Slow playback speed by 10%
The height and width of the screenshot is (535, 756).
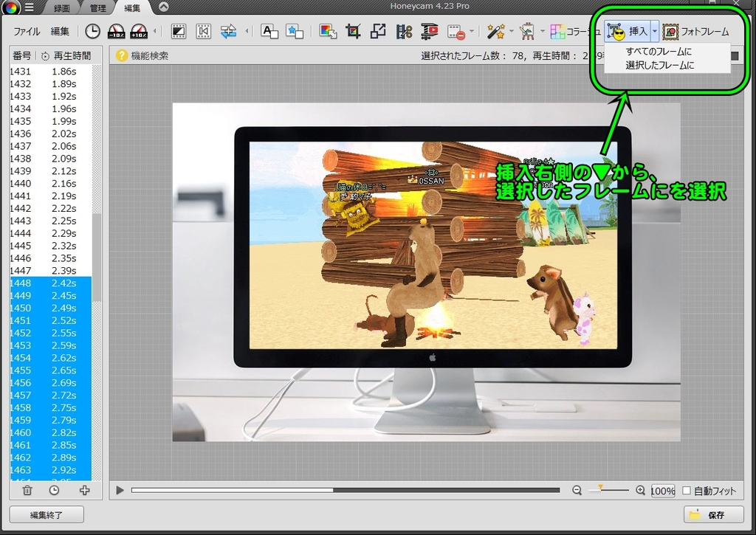[x=116, y=32]
